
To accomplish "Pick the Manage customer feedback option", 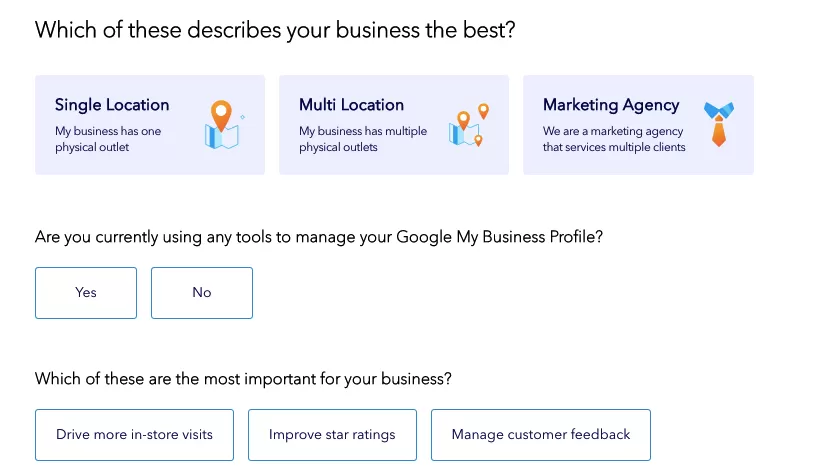I will click(541, 435).
